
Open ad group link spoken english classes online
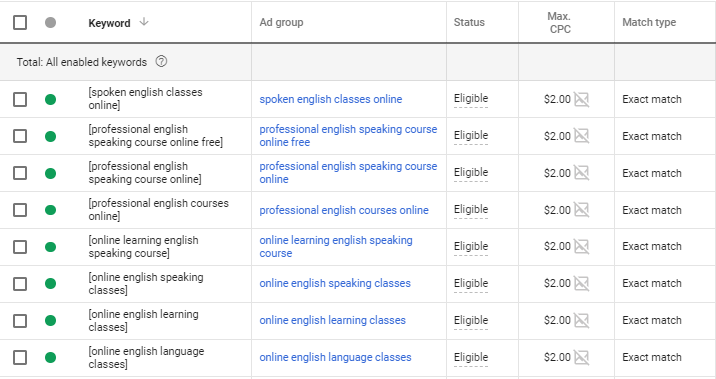tap(331, 99)
